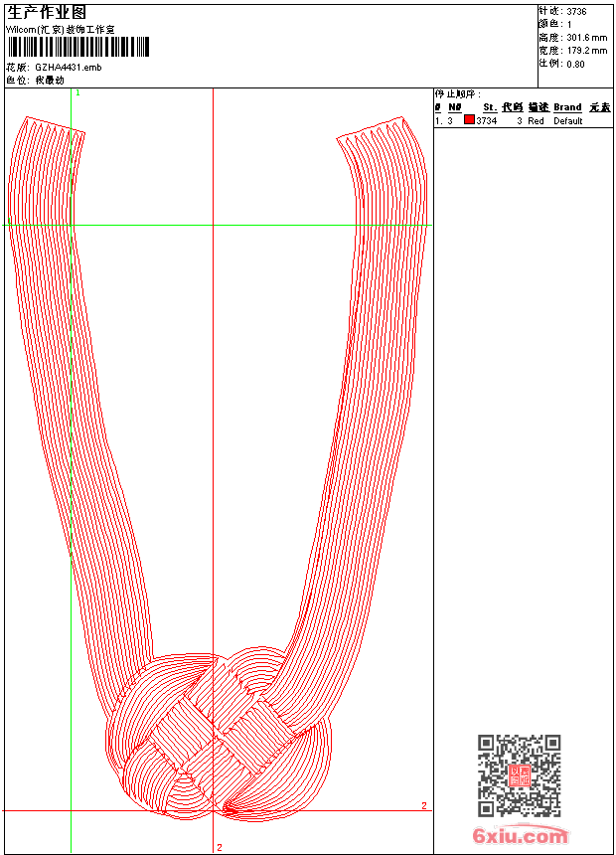Select the 宽度 179.2 mm value

coord(586,50)
